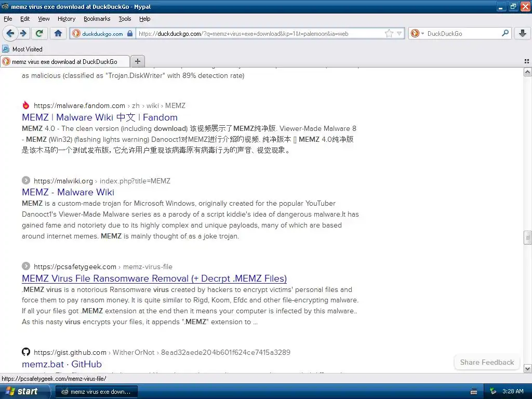
Task: Open a new tab with plus button
Action: (x=137, y=61)
